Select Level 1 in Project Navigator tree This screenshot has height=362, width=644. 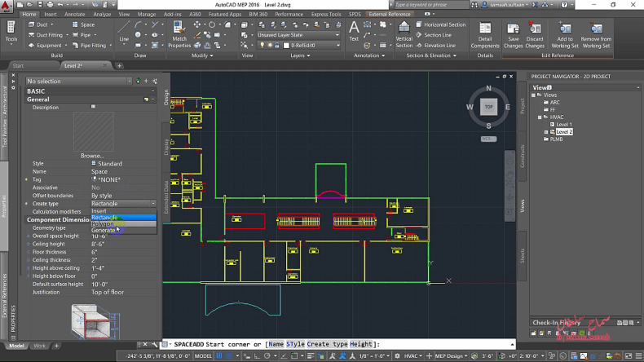click(x=564, y=125)
